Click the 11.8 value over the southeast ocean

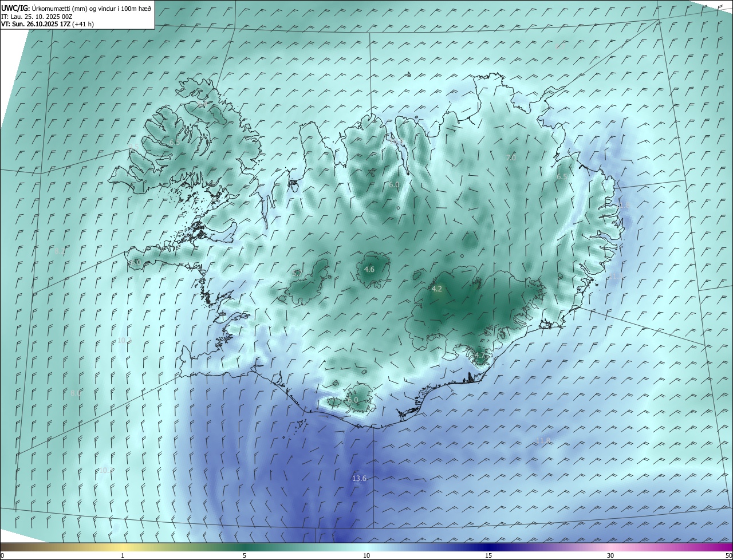tap(543, 440)
